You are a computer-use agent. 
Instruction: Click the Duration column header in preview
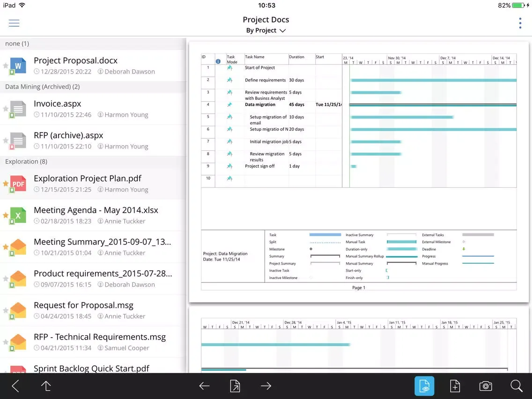point(296,57)
